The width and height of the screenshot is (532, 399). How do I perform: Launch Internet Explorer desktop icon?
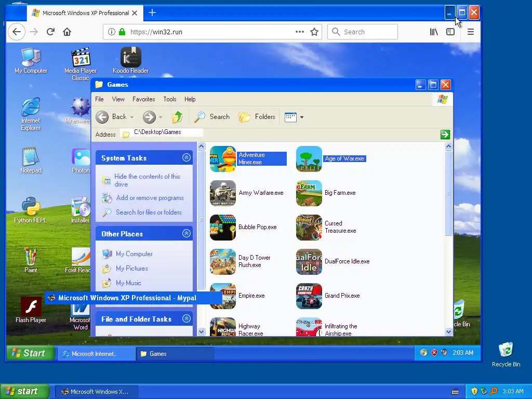31,114
